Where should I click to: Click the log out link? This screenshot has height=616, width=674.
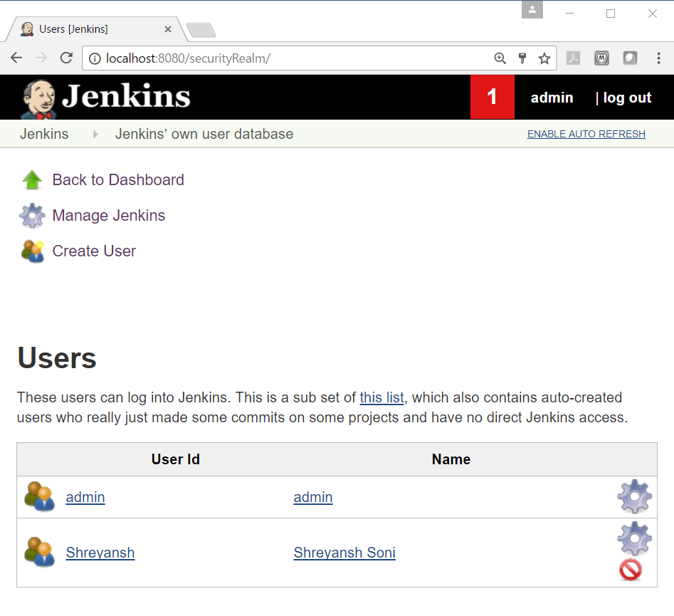tap(627, 98)
